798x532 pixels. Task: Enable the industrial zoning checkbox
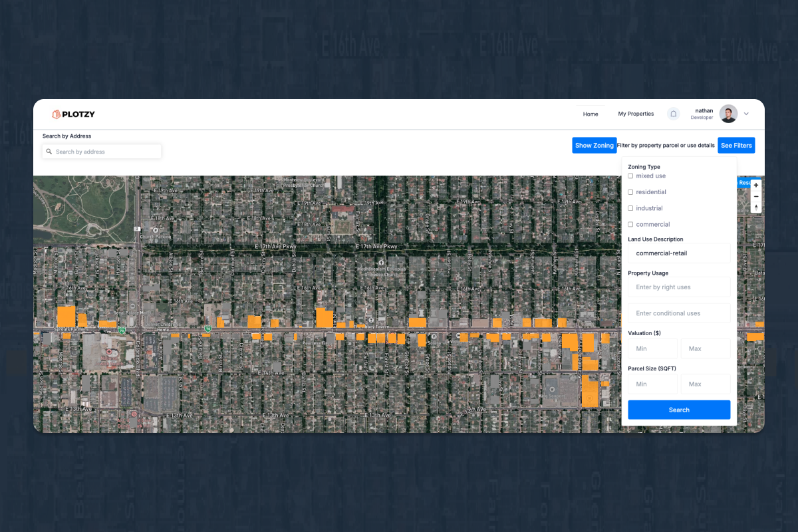click(630, 208)
